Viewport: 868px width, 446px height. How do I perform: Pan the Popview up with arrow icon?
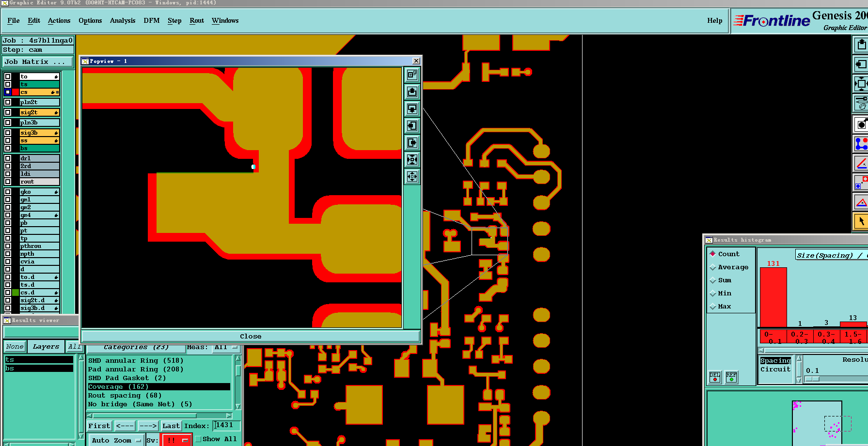click(412, 92)
